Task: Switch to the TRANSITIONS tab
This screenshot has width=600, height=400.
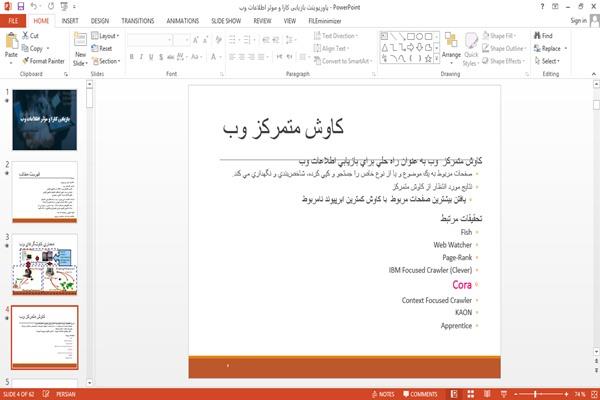Action: click(x=138, y=21)
